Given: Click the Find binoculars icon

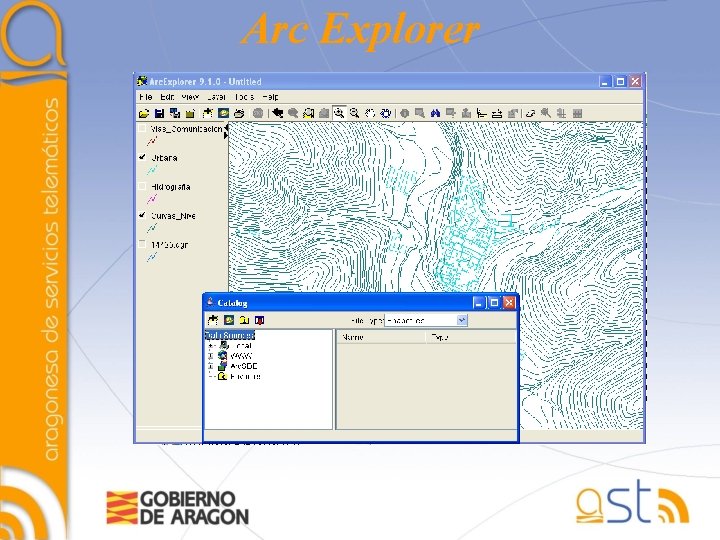Looking at the screenshot, I should click(435, 113).
